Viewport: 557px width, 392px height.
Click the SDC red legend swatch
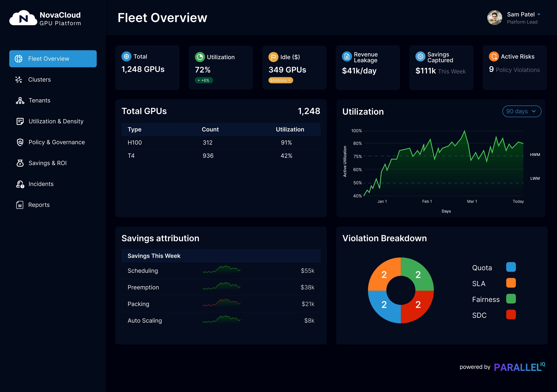511,315
